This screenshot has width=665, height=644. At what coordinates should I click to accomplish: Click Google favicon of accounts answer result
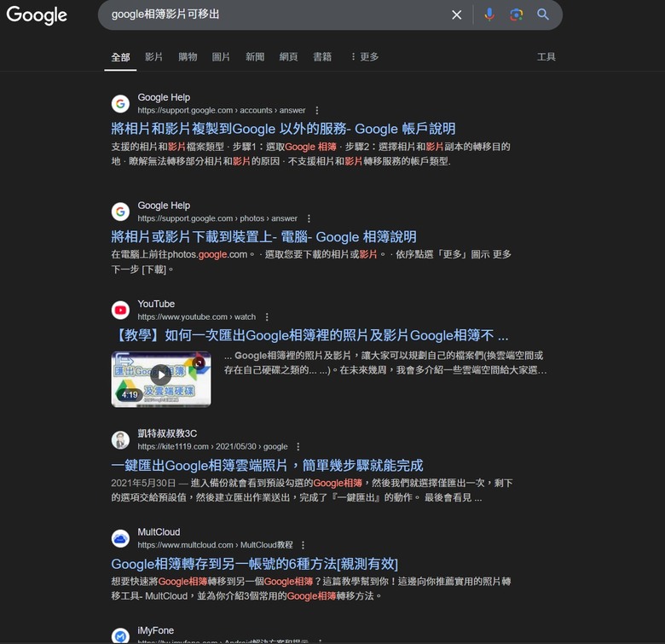pos(120,103)
